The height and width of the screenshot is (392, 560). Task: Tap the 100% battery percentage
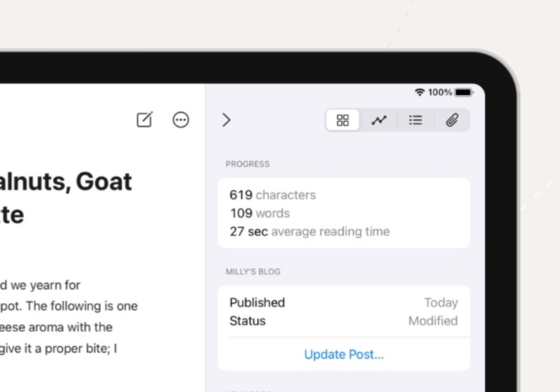[x=440, y=92]
